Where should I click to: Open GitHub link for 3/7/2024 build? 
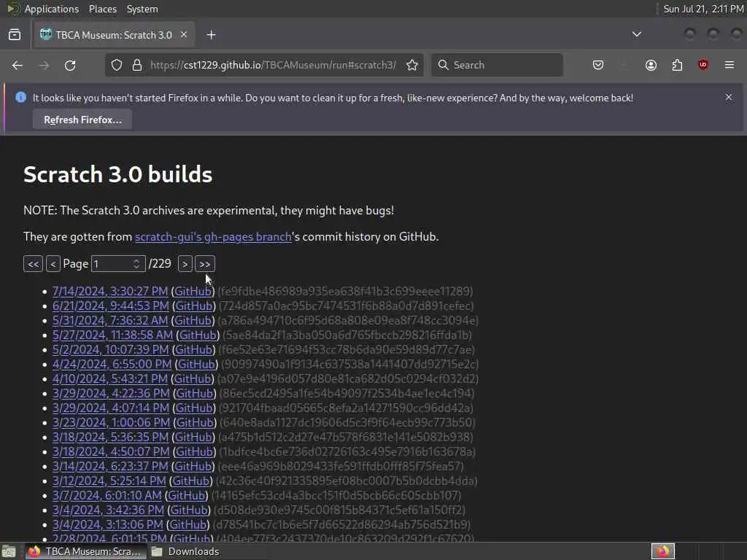(x=186, y=495)
